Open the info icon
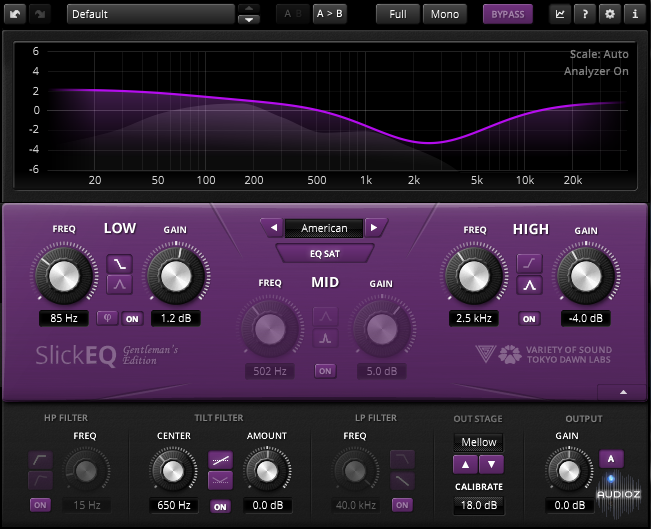The width and height of the screenshot is (651, 529). [635, 14]
